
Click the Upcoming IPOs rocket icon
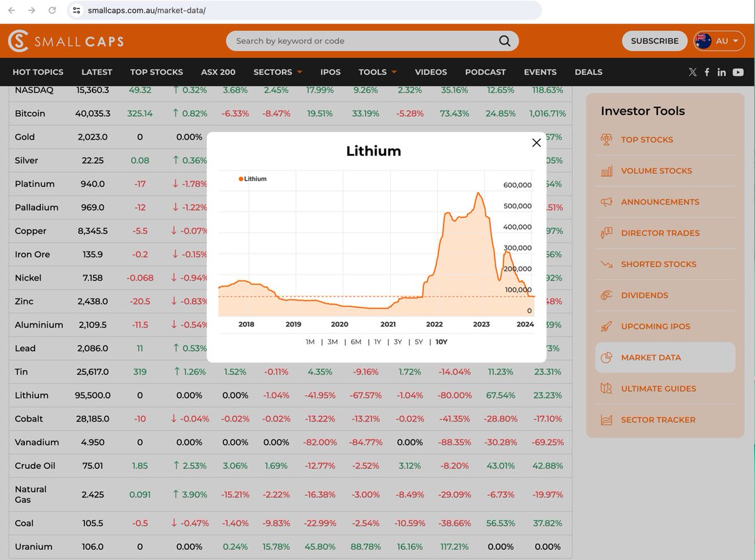[x=607, y=327]
